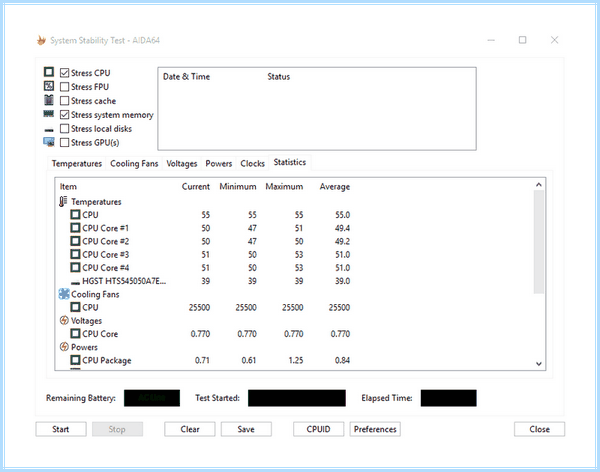Click the Elapsed Time value field
Screen dimensions: 600x472
pyautogui.click(x=448, y=398)
